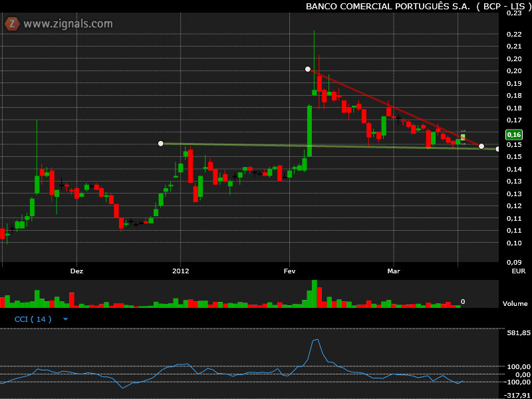Click the EUR currency label
Viewport: 532px width, 399px height.
pos(519,271)
